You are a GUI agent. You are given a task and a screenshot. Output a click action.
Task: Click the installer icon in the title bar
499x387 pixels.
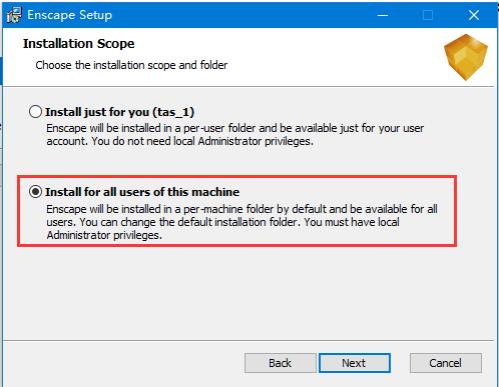14,15
